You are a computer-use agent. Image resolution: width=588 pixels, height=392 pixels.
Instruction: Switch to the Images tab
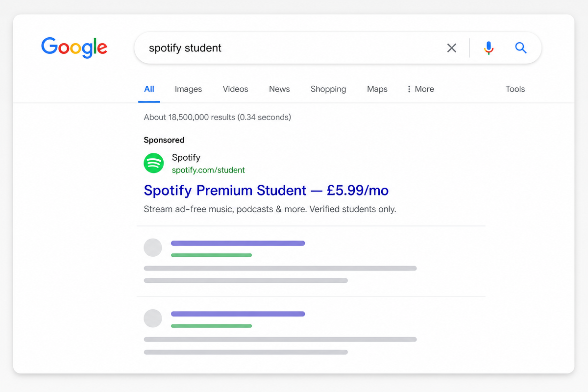coord(188,89)
